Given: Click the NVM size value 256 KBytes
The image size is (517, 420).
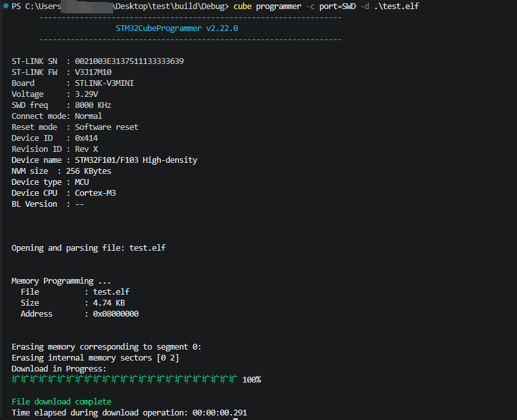Looking at the screenshot, I should (x=89, y=171).
